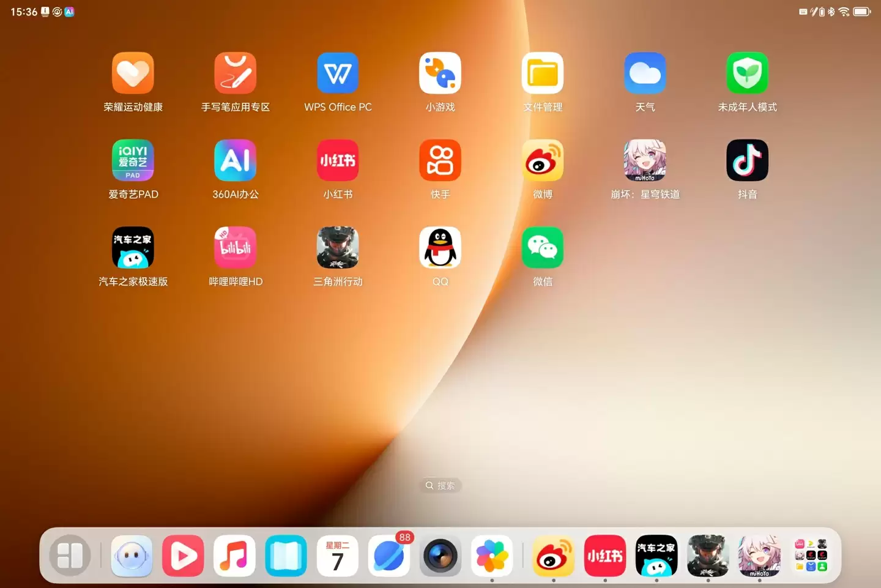Open 360AI办公
This screenshot has height=588, width=881.
(236, 160)
